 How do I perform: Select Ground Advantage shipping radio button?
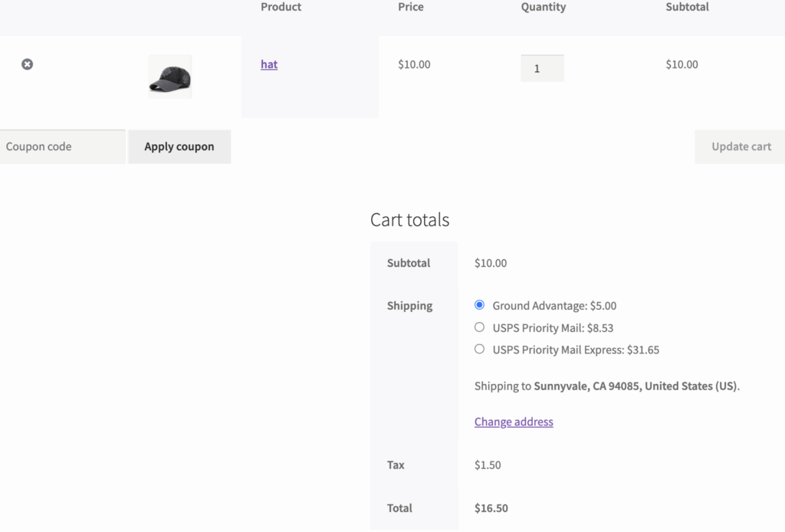coord(480,305)
